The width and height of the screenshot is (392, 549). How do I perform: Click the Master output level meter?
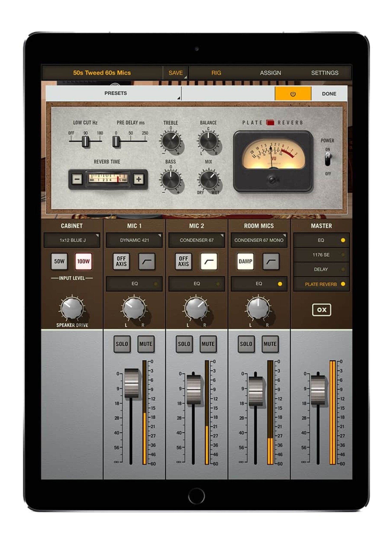point(333,412)
